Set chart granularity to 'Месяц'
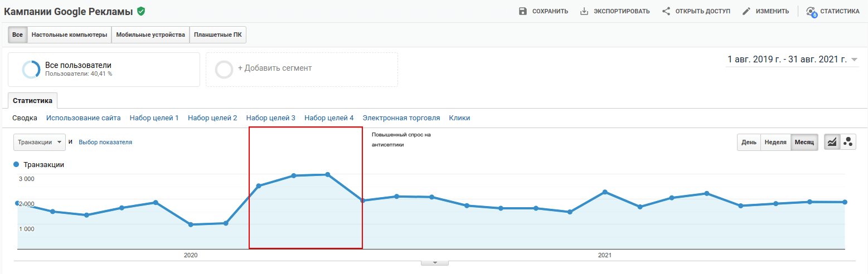 point(804,142)
